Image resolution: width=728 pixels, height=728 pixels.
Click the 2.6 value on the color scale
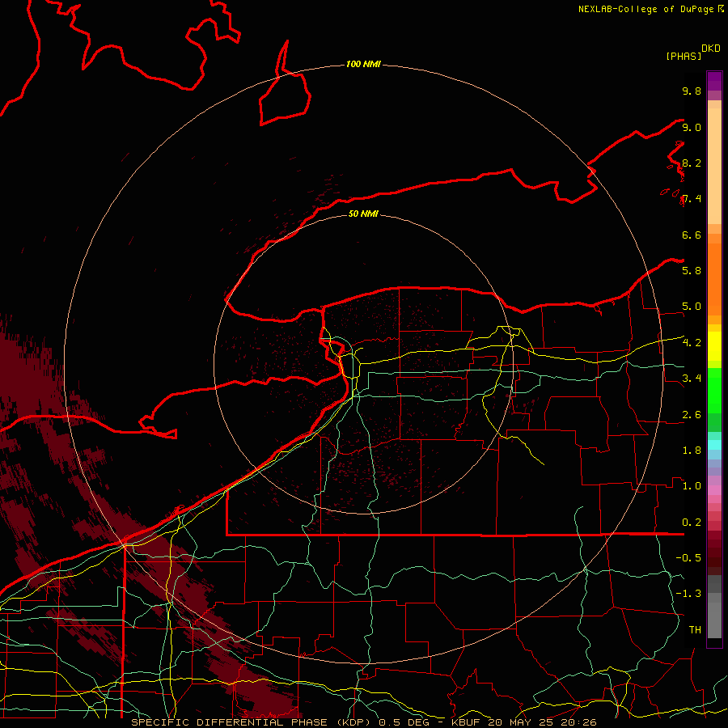[692, 414]
